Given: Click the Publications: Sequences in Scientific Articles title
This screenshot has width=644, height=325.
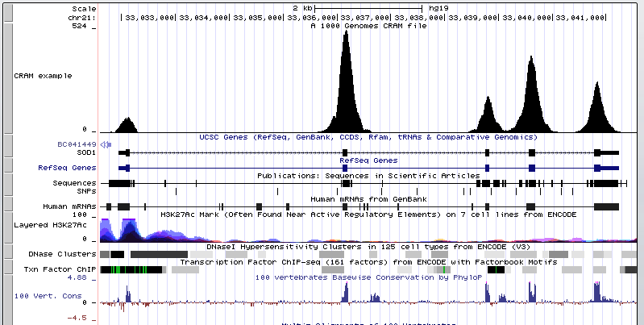Looking at the screenshot, I should pos(368,175).
